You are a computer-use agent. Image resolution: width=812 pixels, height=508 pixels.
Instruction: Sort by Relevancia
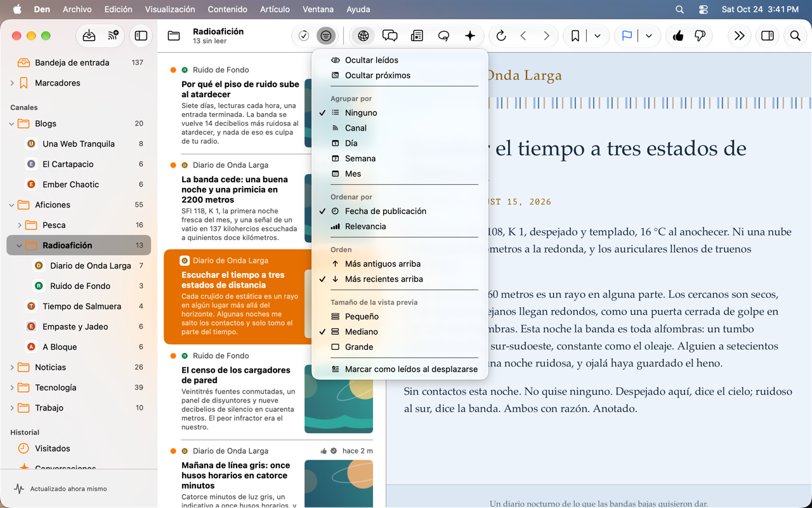(400, 227)
